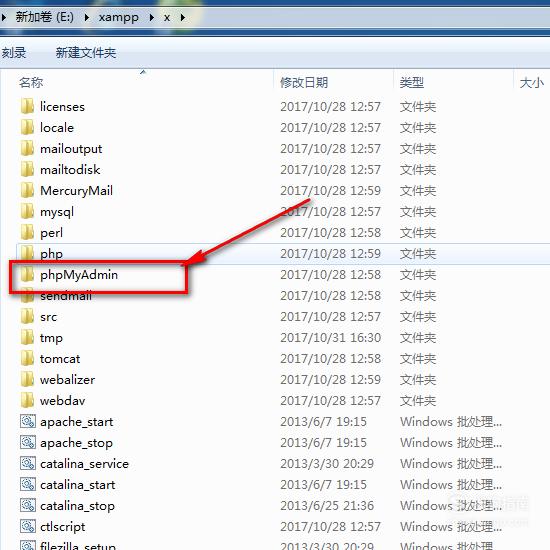Viewport: 550px width, 550px height.
Task: Sort by the 类型 column header
Action: point(412,83)
